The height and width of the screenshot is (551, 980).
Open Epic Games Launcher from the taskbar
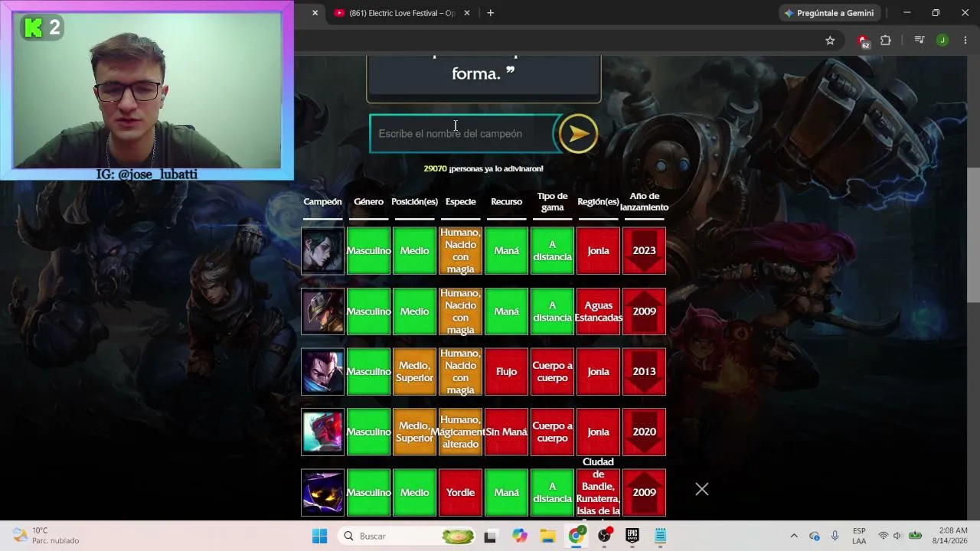[632, 536]
